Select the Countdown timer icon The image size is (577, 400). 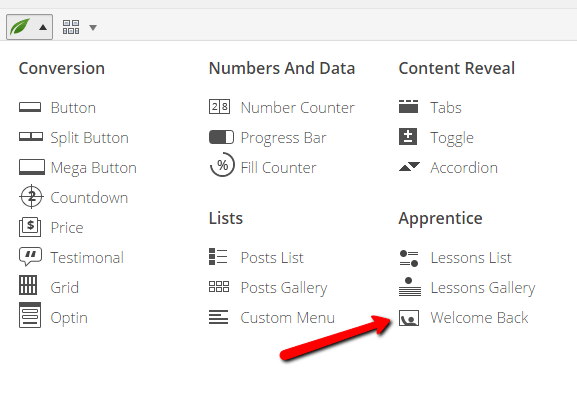(31, 197)
